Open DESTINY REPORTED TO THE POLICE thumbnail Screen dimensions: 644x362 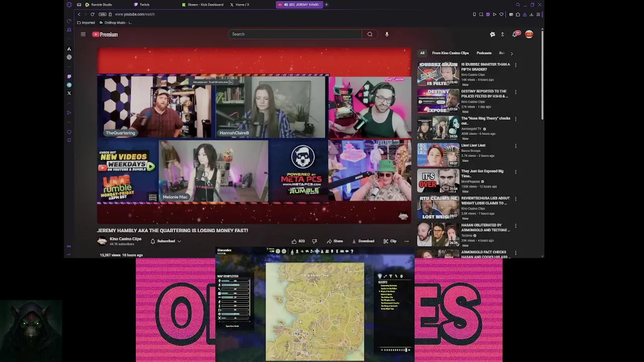(438, 100)
